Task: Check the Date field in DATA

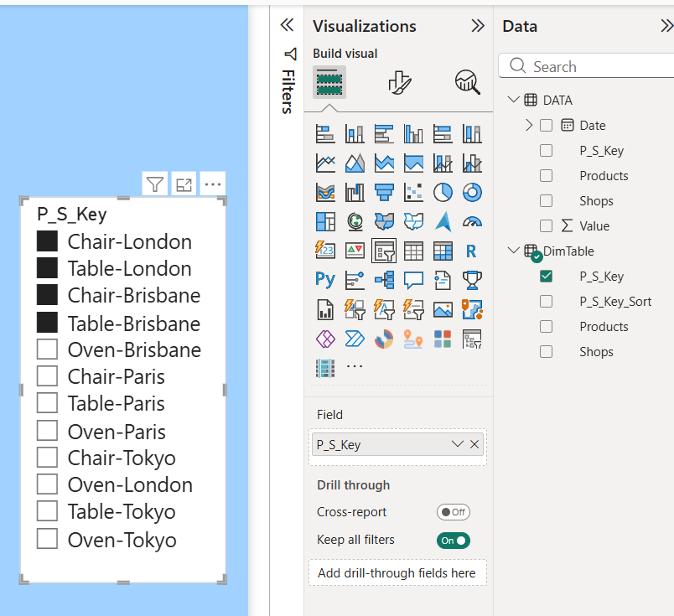Action: coord(546,126)
